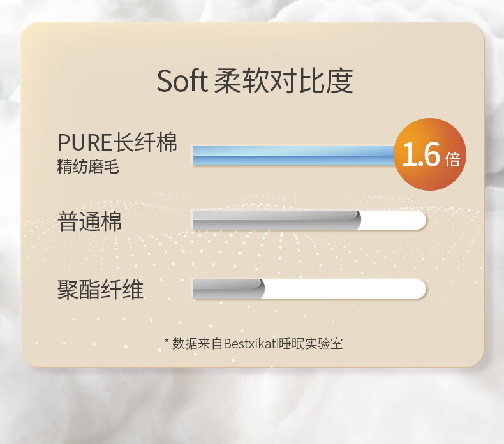The width and height of the screenshot is (504, 444).
Task: Click the gray filled part of 普通棉 bar
Action: [x=276, y=220]
